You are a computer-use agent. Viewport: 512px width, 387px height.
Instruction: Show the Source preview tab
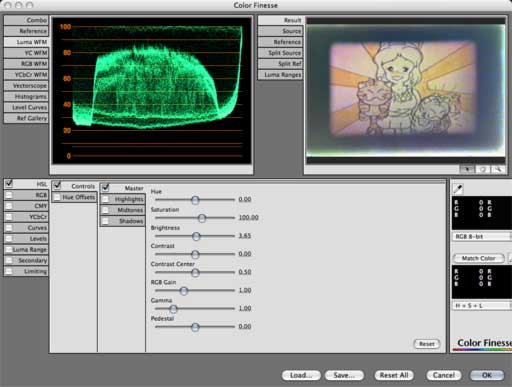click(280, 31)
